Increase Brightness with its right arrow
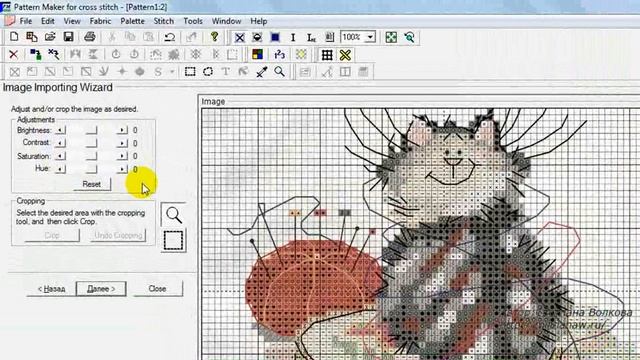 tap(122, 130)
